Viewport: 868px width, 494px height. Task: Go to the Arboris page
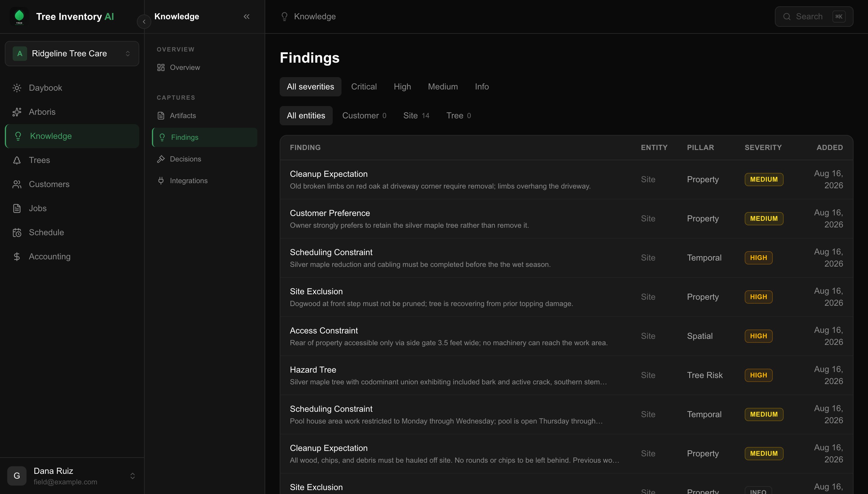[72, 112]
